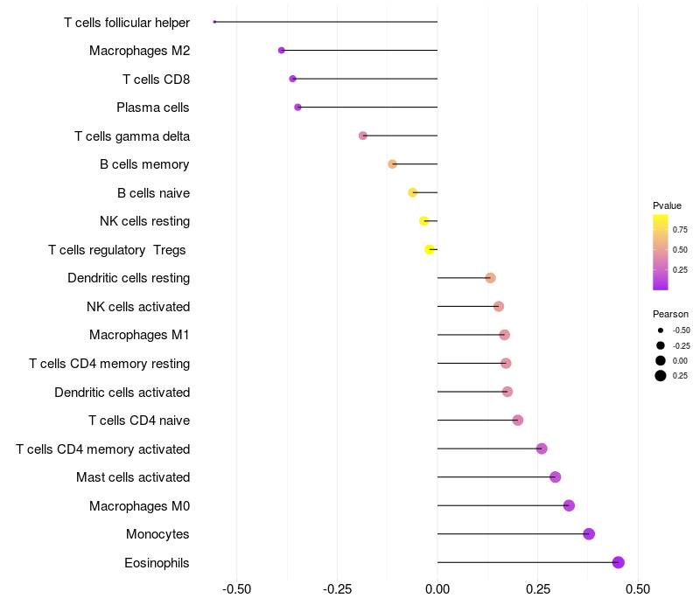
Task: Click the Pearson legend title
Action: [x=670, y=314]
